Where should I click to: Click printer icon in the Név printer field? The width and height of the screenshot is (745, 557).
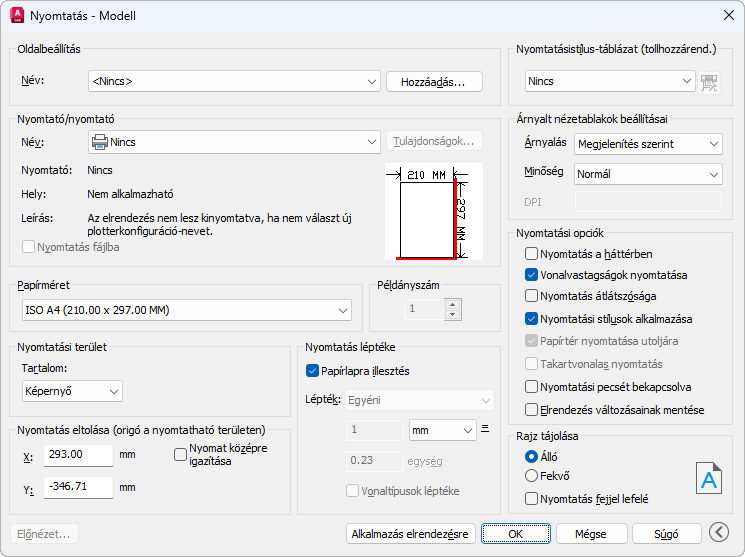pyautogui.click(x=100, y=142)
